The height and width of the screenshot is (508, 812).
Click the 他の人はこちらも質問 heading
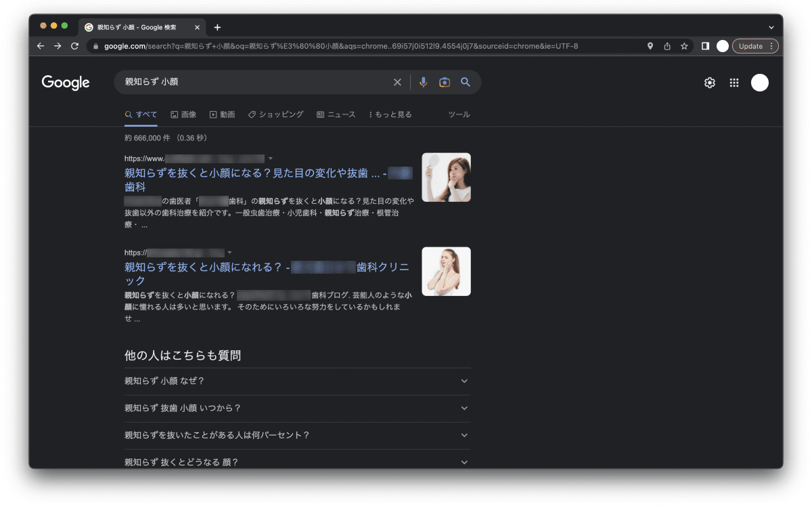[183, 355]
